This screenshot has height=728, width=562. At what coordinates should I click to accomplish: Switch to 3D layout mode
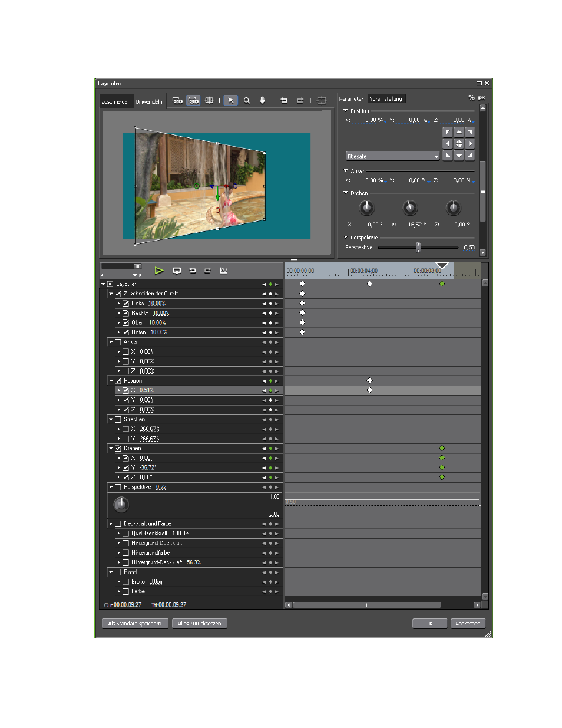(x=193, y=101)
